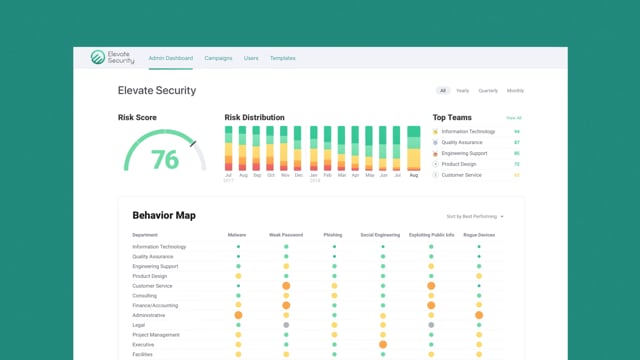Open Information Technology in Top Teams
640x360 pixels.
(468, 131)
